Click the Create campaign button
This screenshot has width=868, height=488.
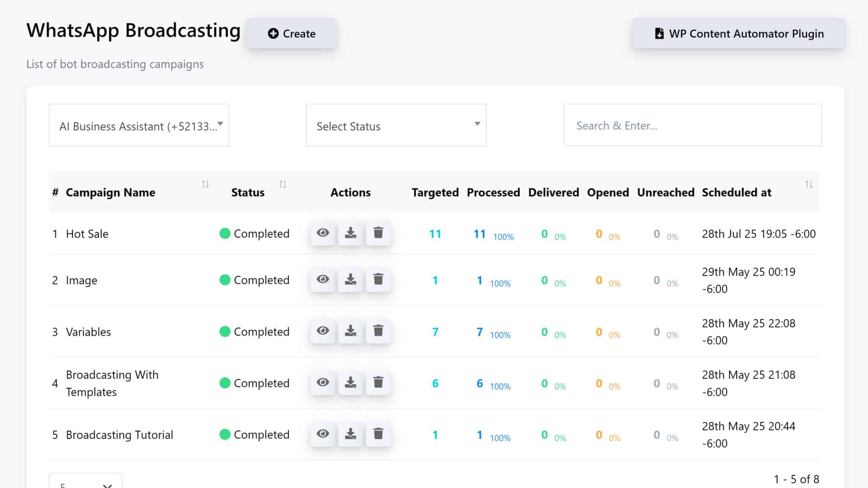[292, 33]
